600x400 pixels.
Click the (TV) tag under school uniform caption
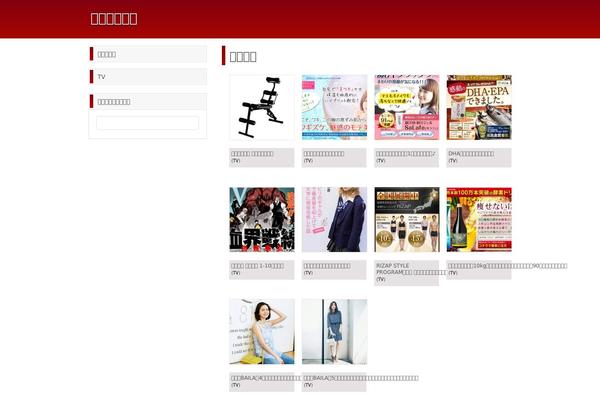tap(308, 273)
